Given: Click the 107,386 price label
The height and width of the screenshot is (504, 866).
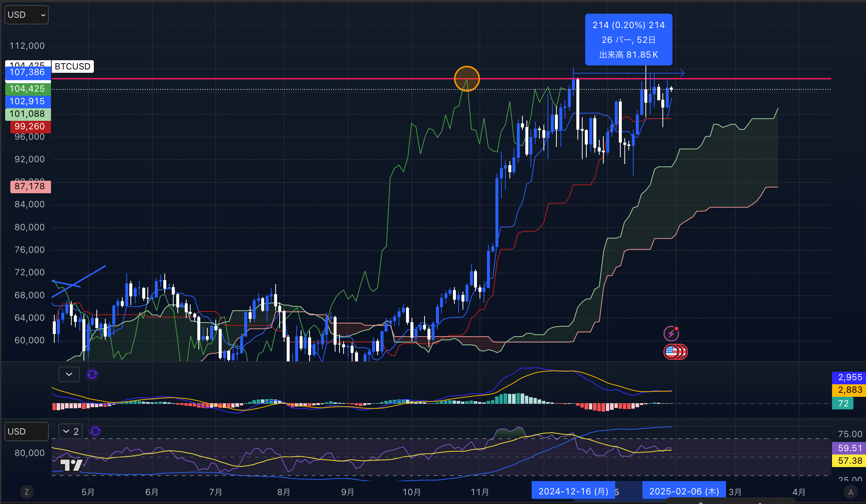Looking at the screenshot, I should pyautogui.click(x=28, y=72).
